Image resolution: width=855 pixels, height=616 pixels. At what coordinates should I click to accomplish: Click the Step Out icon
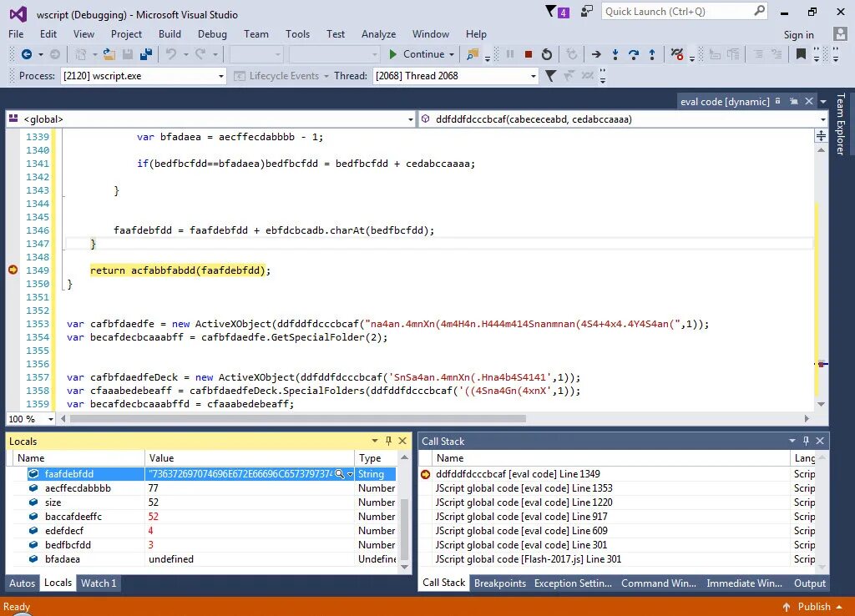tap(651, 54)
